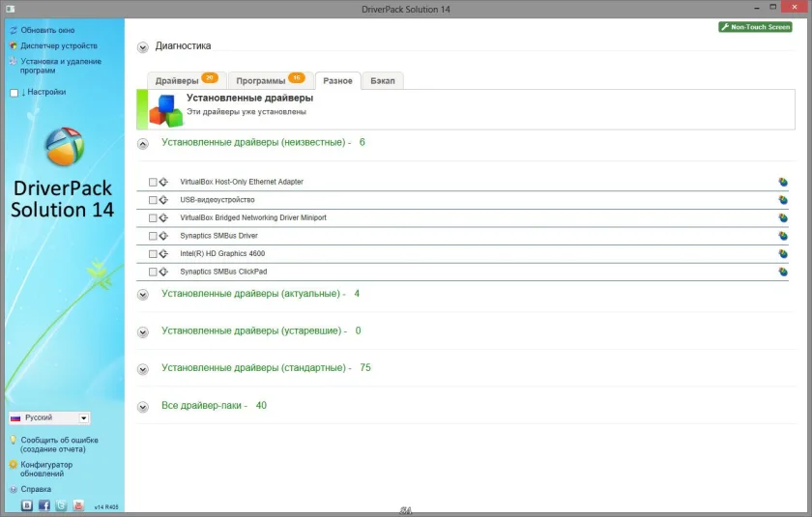This screenshot has width=812, height=517.
Task: Open Установка и удаление программ link
Action: [61, 66]
